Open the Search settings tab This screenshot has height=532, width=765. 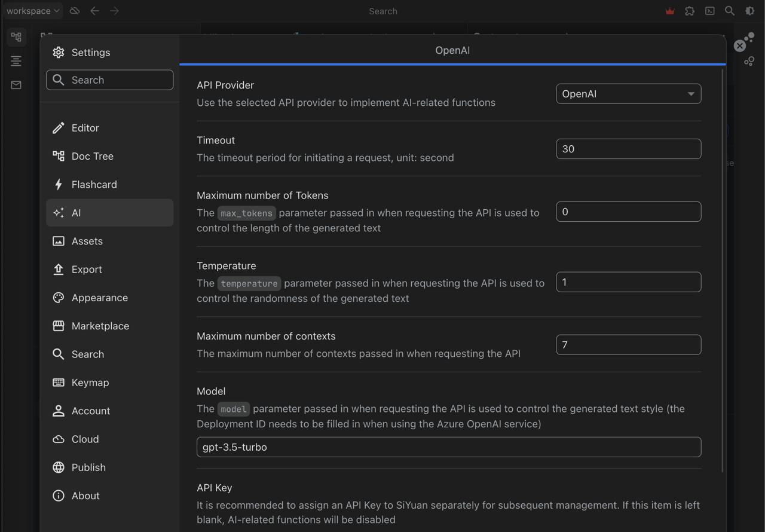110,354
